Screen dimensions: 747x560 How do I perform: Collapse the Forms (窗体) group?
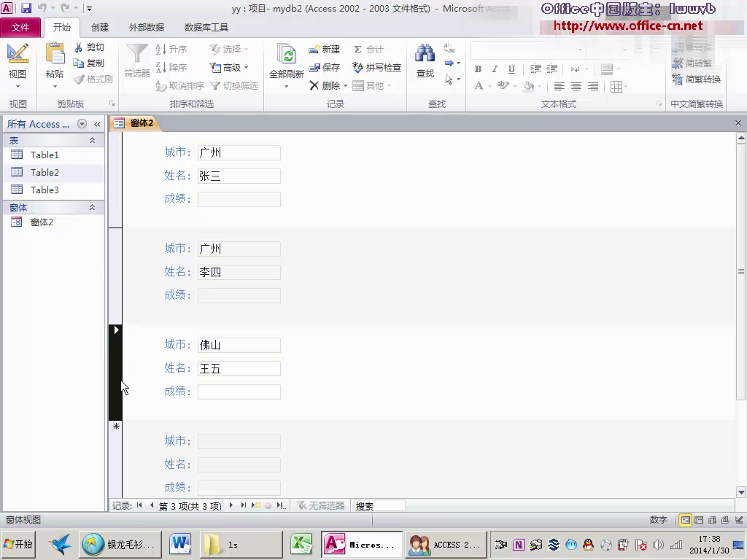pos(93,207)
